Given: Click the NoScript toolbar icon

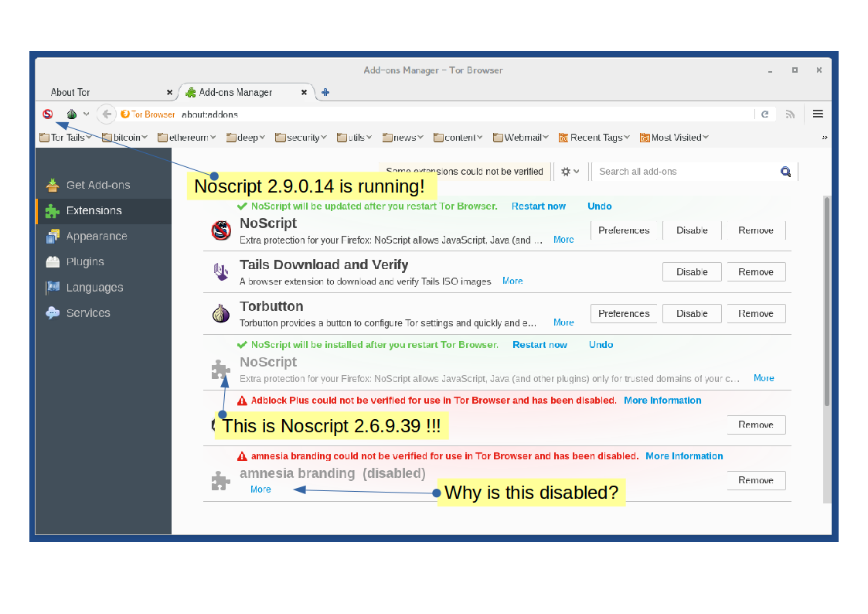Looking at the screenshot, I should pyautogui.click(x=48, y=114).
